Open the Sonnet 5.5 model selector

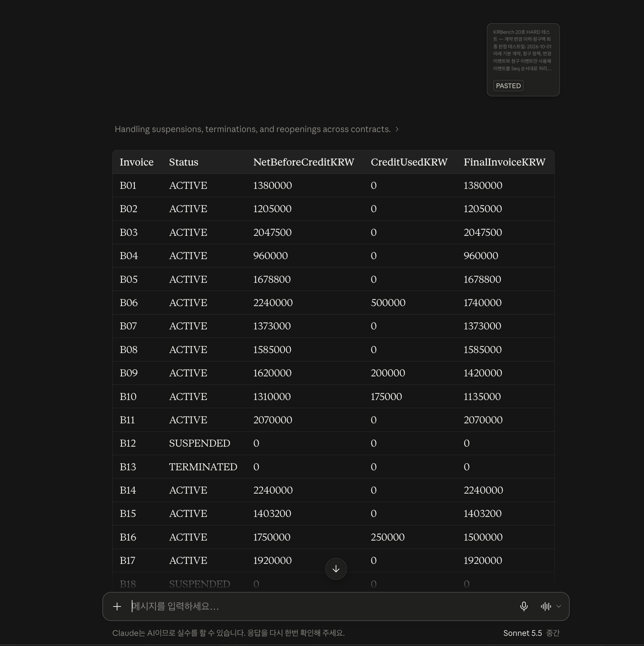(x=531, y=633)
